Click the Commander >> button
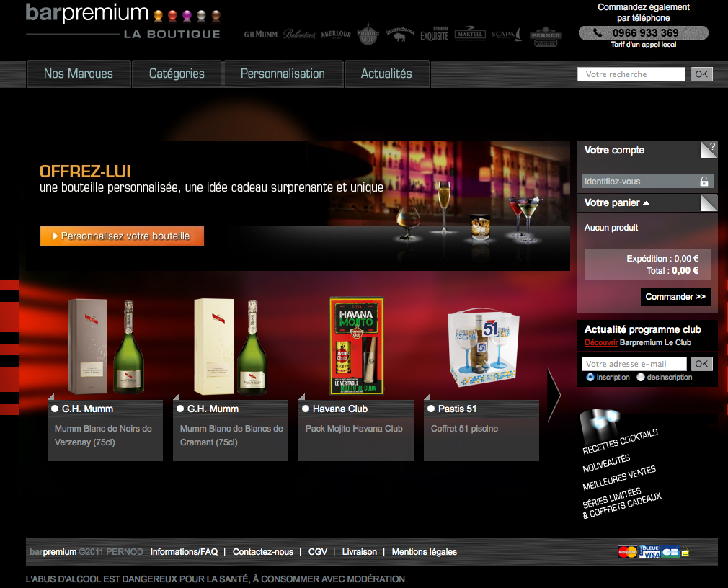Viewport: 728px width, 588px height. [675, 297]
